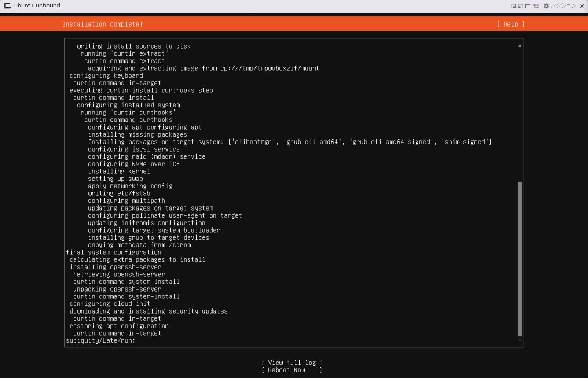Click the Reboot Now button
Screen dimensions: 588x378
coord(292,370)
